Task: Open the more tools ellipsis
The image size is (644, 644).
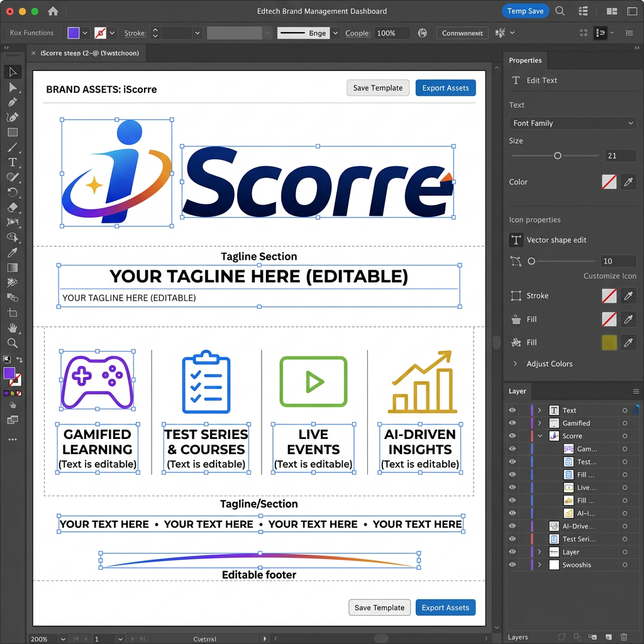Action: 13,440
